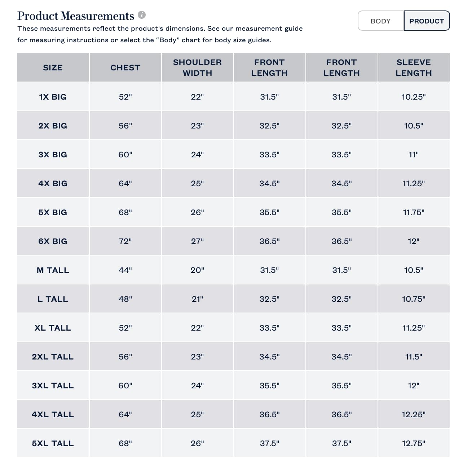Click the L TALL row label
This screenshot has width=476, height=462.
[x=53, y=299]
